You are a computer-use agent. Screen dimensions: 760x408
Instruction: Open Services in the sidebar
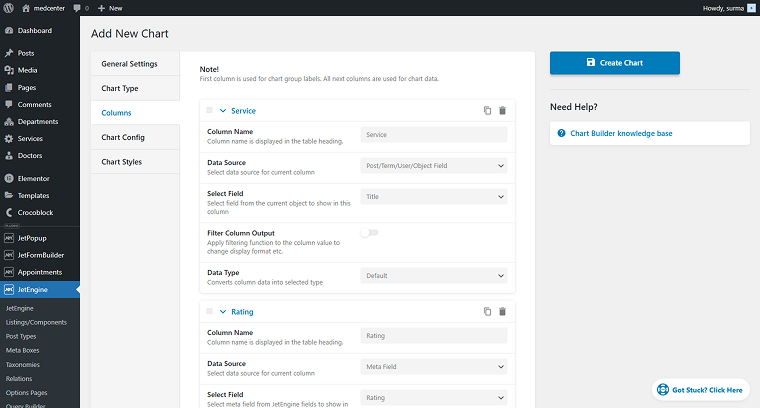[40, 139]
